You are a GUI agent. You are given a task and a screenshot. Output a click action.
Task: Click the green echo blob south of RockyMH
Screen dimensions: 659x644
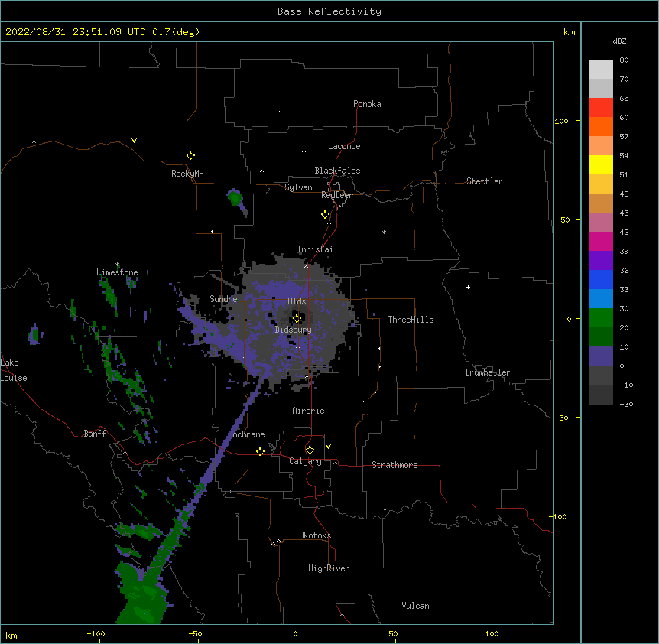pyautogui.click(x=235, y=197)
